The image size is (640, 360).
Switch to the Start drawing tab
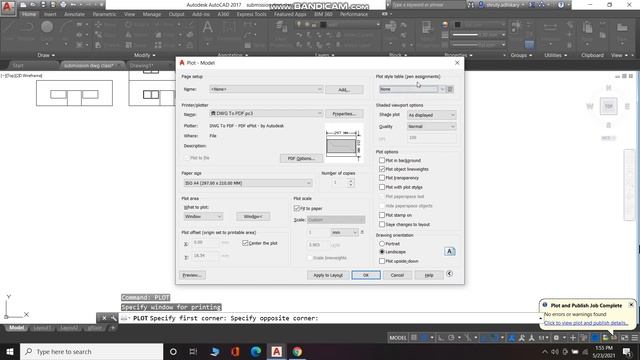point(18,65)
